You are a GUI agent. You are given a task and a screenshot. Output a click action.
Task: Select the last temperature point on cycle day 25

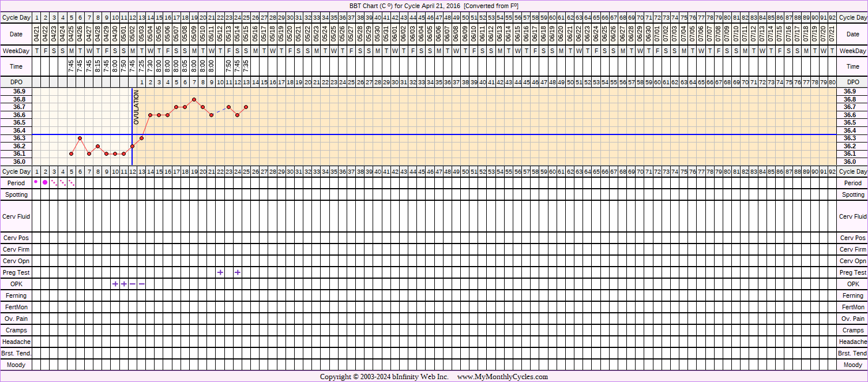coord(246,107)
